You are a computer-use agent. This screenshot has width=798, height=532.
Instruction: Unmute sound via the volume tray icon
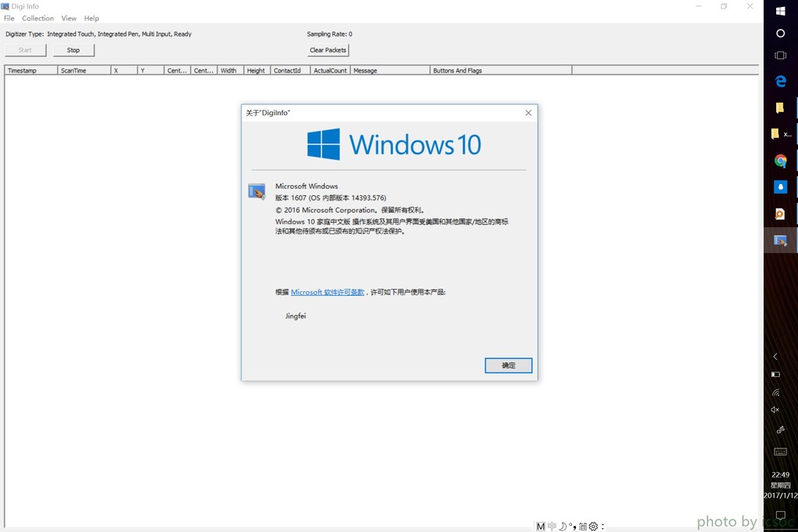[775, 410]
